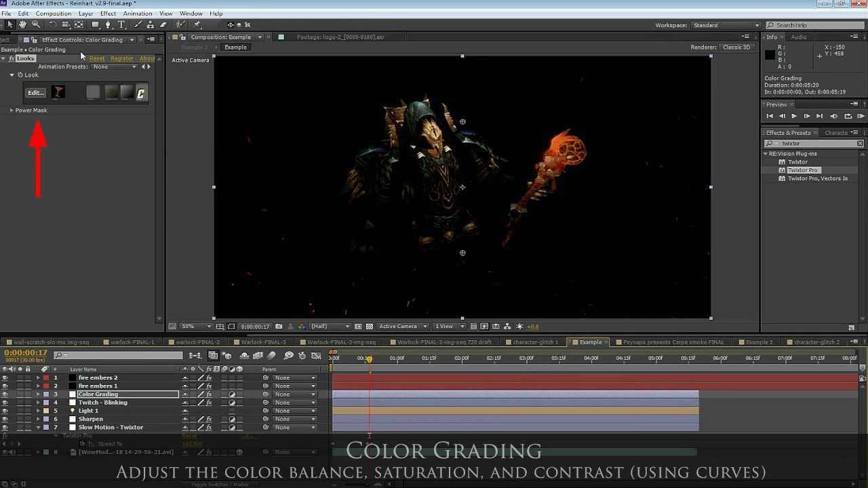This screenshot has height=488, width=868.
Task: Select the Eraser tool
Action: 163,25
